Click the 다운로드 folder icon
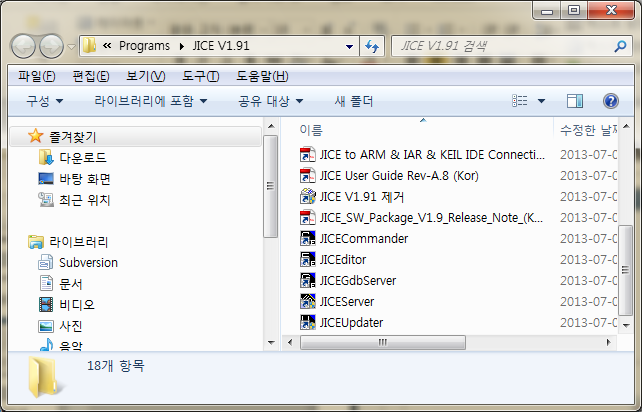This screenshot has height=412, width=642. [x=45, y=157]
